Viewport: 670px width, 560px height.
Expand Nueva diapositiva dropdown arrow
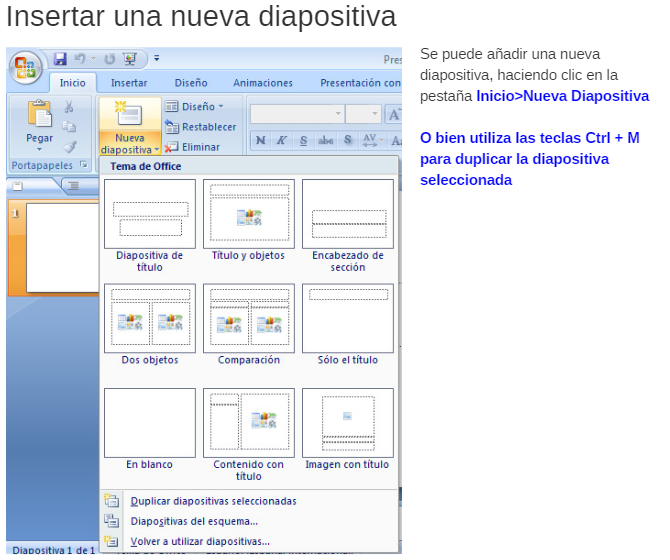(157, 150)
